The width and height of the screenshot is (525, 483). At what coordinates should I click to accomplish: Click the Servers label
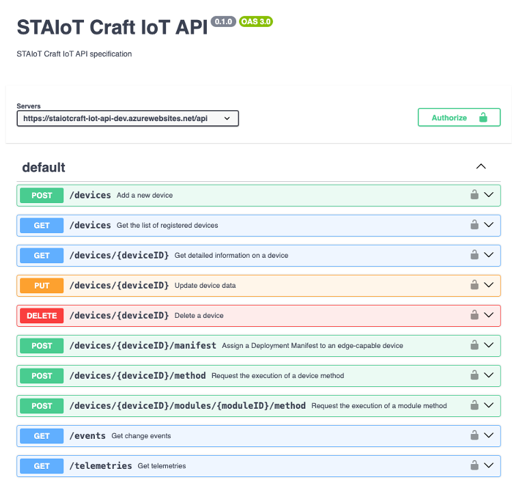point(28,106)
